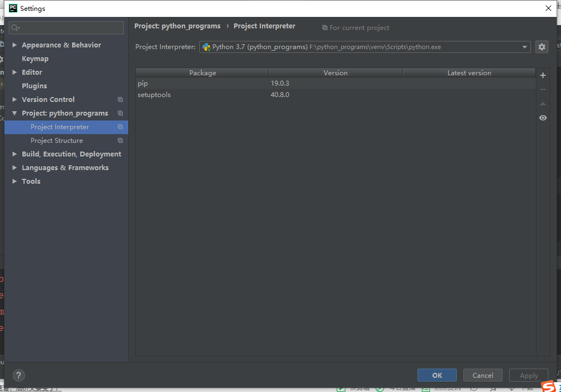Click the copy icon beside Project Structure
The width and height of the screenshot is (561, 392).
coord(120,141)
